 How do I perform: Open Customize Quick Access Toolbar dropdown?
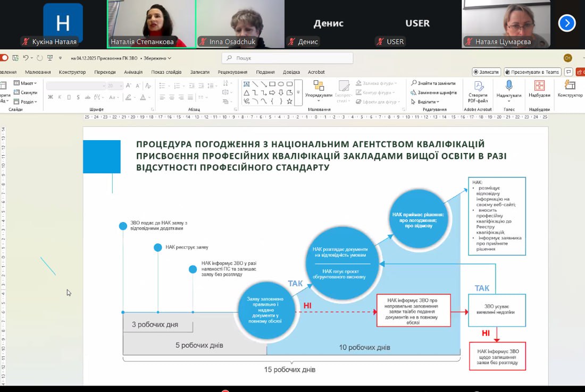(x=61, y=58)
